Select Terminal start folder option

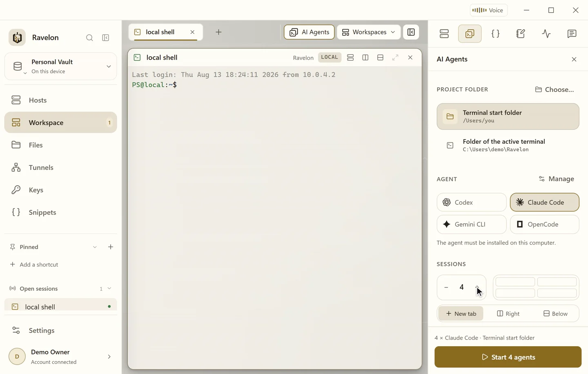click(508, 116)
